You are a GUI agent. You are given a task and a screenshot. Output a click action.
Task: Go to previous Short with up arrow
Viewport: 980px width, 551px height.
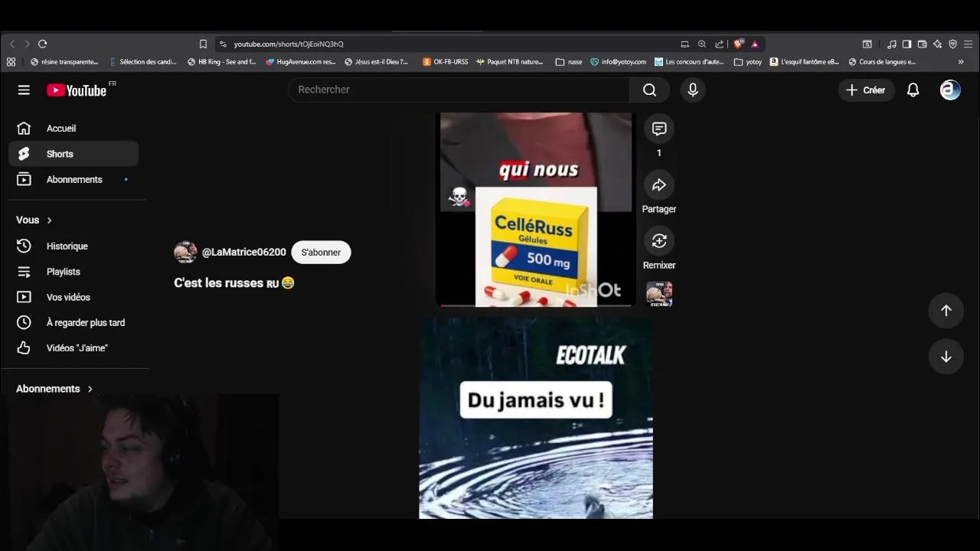pyautogui.click(x=946, y=311)
